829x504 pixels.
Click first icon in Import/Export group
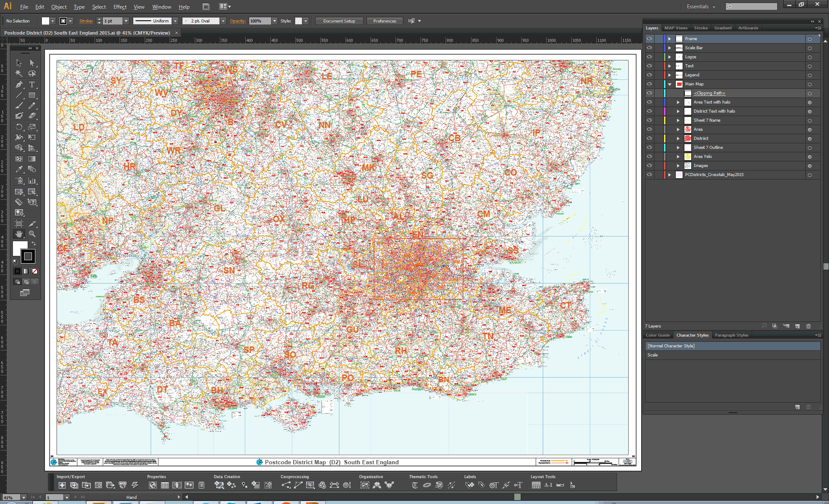(x=62, y=485)
